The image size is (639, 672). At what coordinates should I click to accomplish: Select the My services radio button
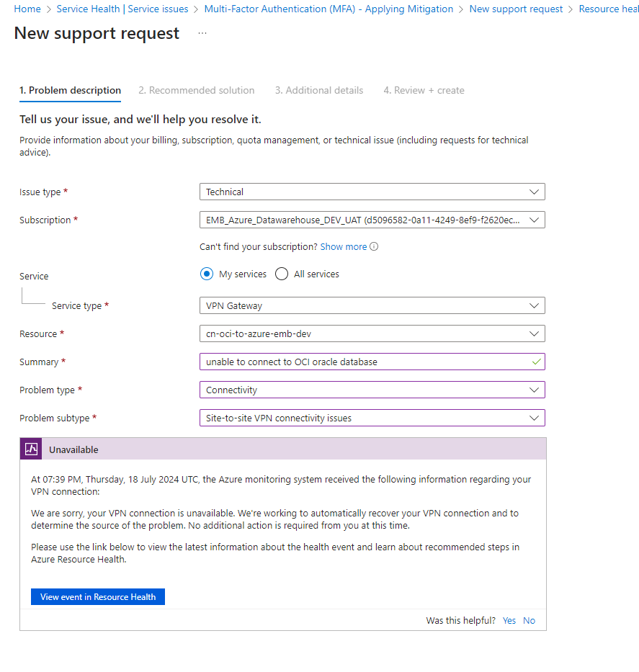pyautogui.click(x=207, y=274)
